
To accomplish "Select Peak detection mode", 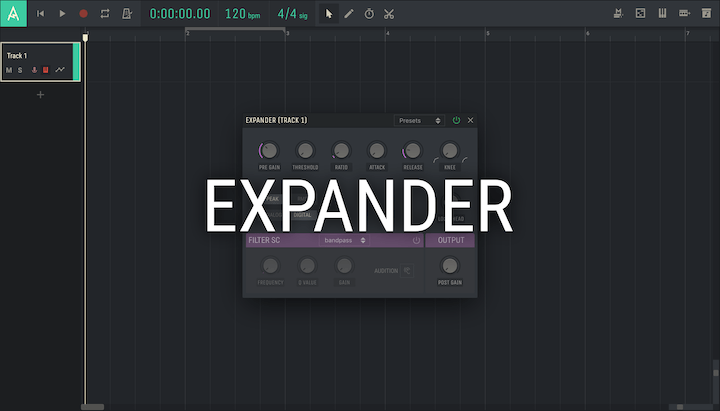I will click(272, 199).
